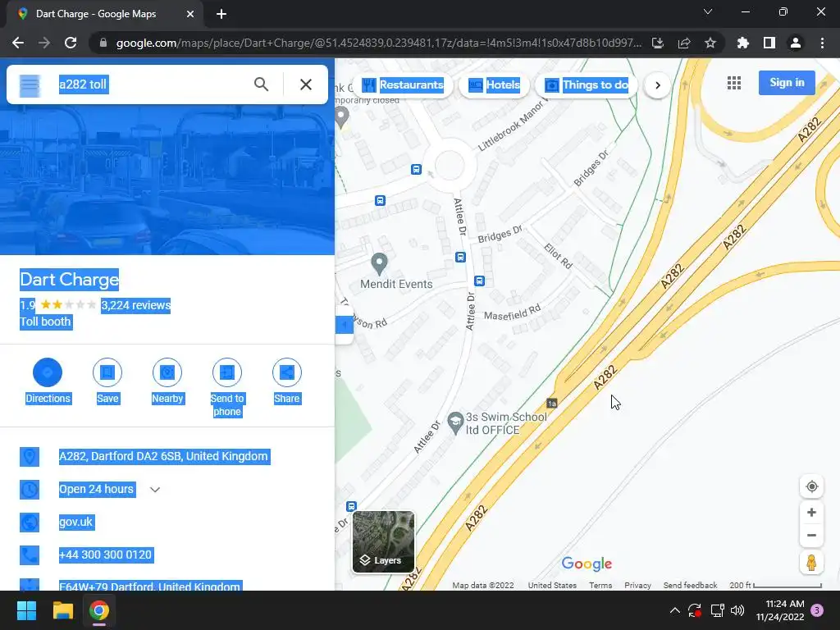Show your current location
The height and width of the screenshot is (630, 840).
point(811,486)
